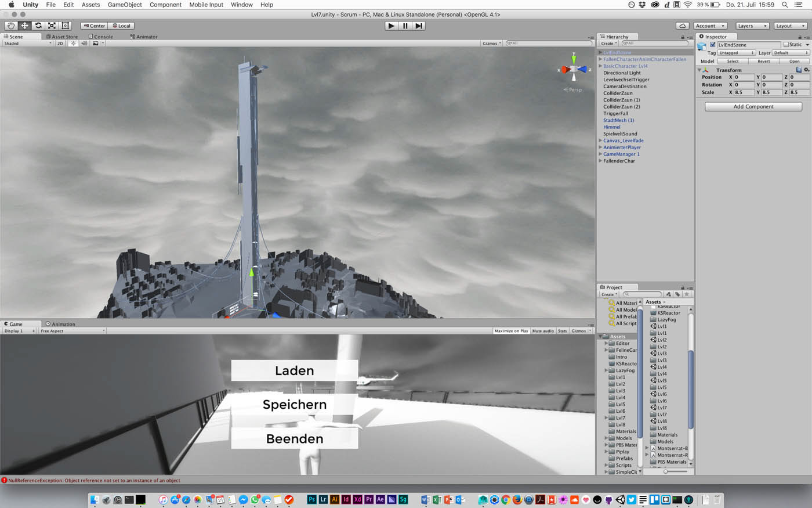Expand Canvas_Levelfade in Hierarchy

point(600,140)
